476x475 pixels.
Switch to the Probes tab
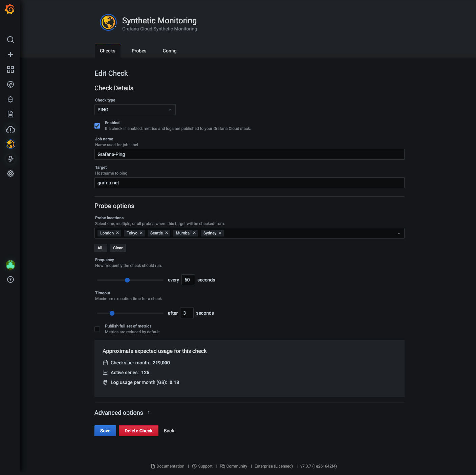coord(139,51)
